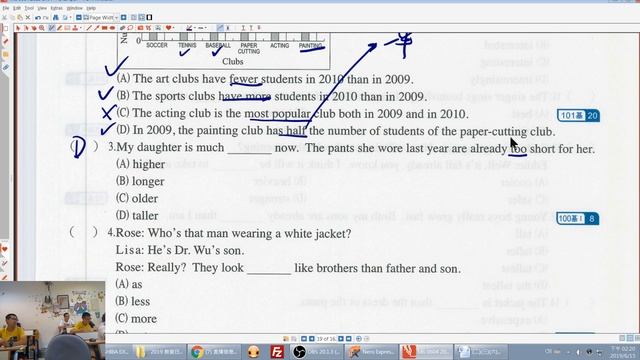Viewport: 640px width, 360px height.
Task: Select the highlighted pencil tool
Action: tap(51, 28)
